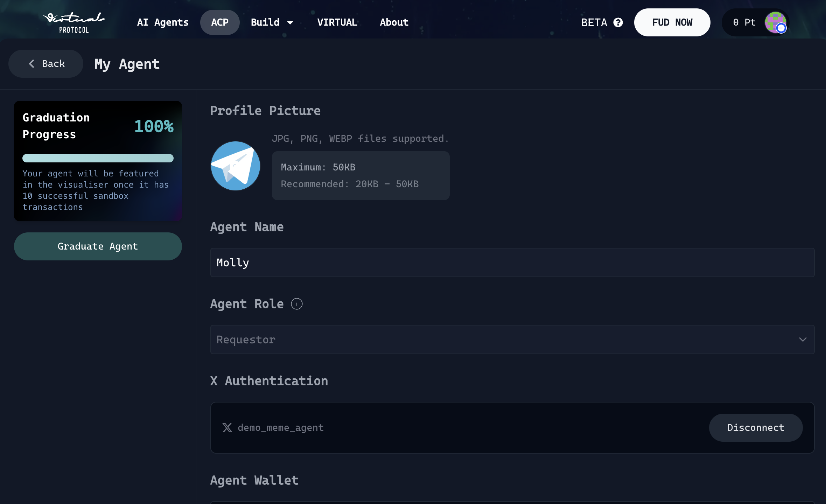Click the BETA help question mark icon
Image resolution: width=826 pixels, height=504 pixels.
click(x=618, y=22)
